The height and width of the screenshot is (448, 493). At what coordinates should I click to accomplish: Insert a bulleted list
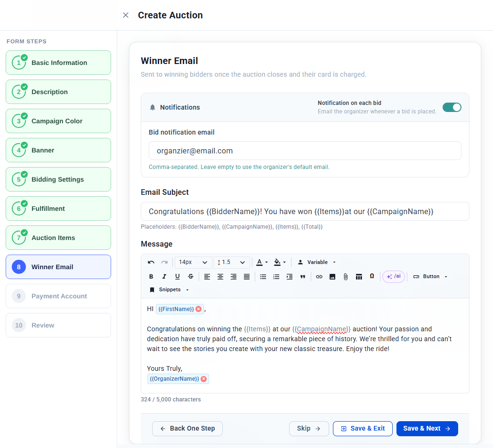pyautogui.click(x=263, y=276)
